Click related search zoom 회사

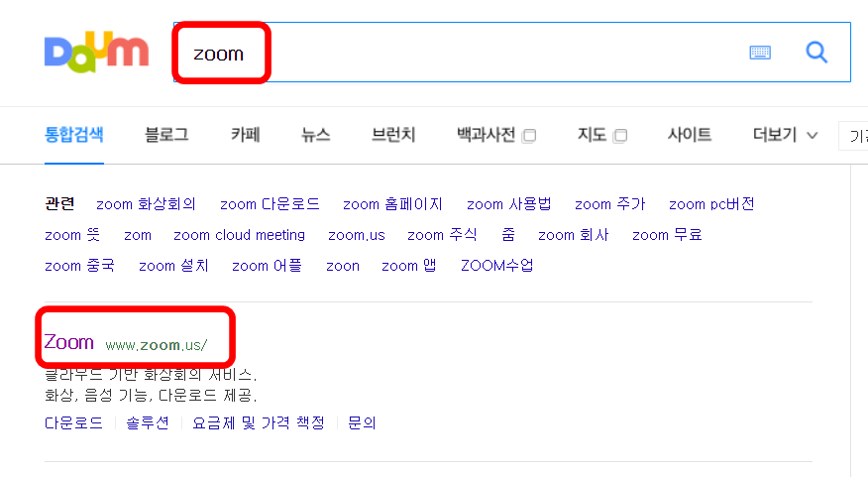pos(574,235)
